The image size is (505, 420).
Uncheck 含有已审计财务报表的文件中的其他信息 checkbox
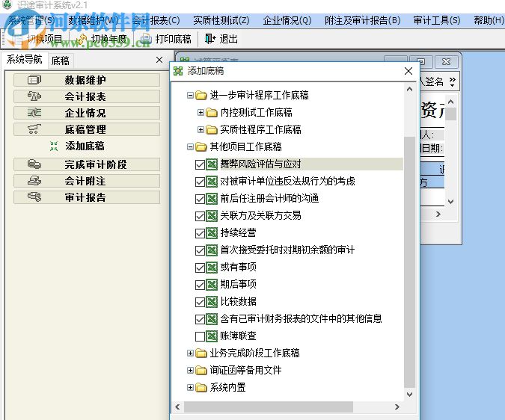tap(200, 319)
